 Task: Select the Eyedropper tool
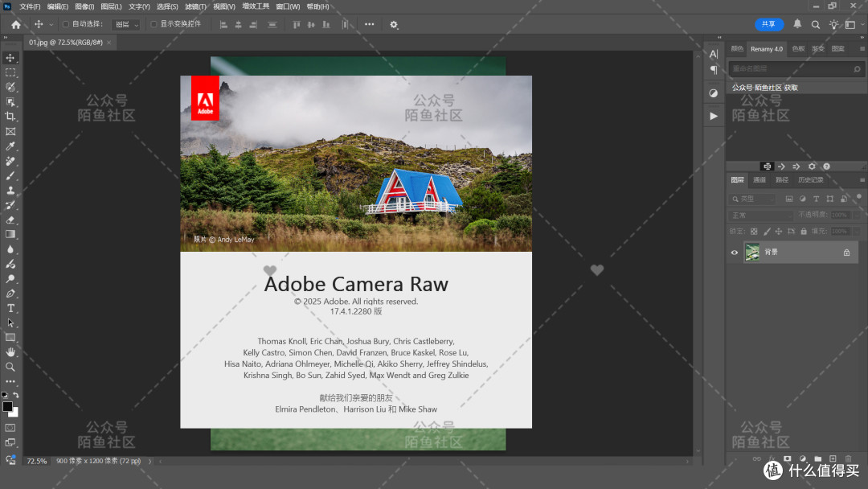(x=10, y=146)
